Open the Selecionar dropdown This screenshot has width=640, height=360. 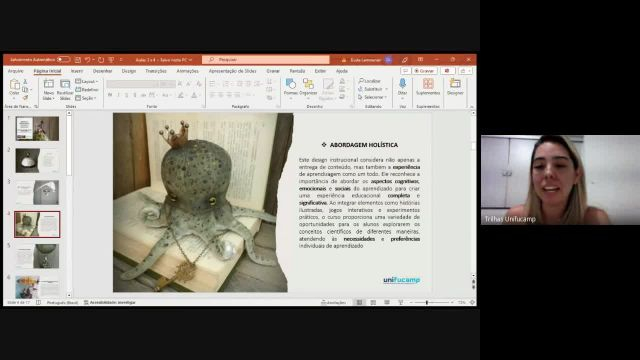click(x=372, y=97)
